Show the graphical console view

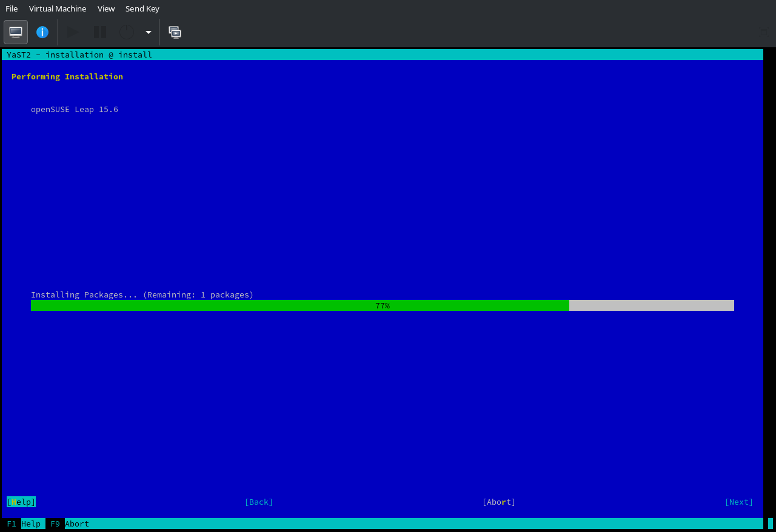point(16,32)
